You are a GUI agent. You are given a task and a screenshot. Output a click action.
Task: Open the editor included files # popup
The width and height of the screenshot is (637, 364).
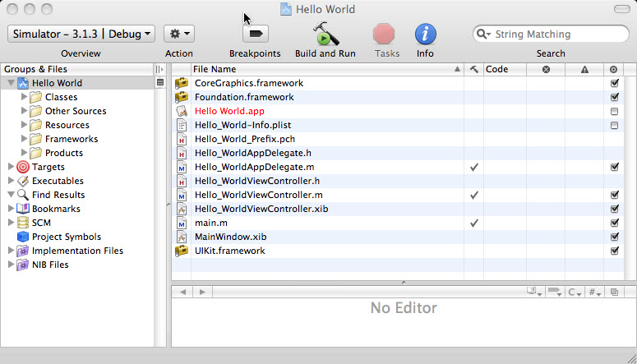pyautogui.click(x=595, y=292)
